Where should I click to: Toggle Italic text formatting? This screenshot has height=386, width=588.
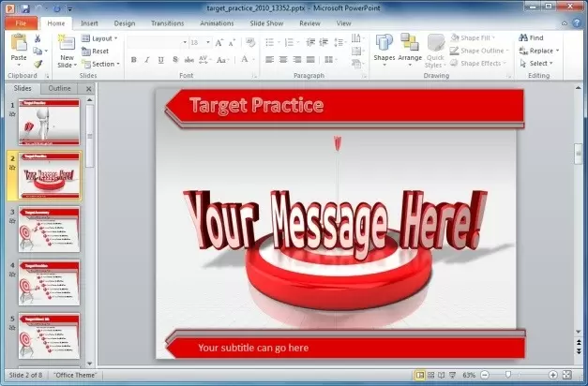(x=146, y=59)
